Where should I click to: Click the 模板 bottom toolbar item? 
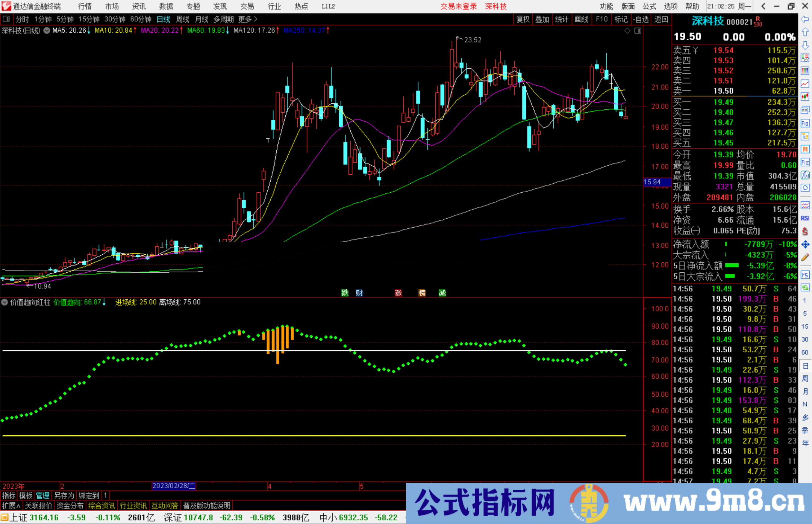pyautogui.click(x=26, y=495)
